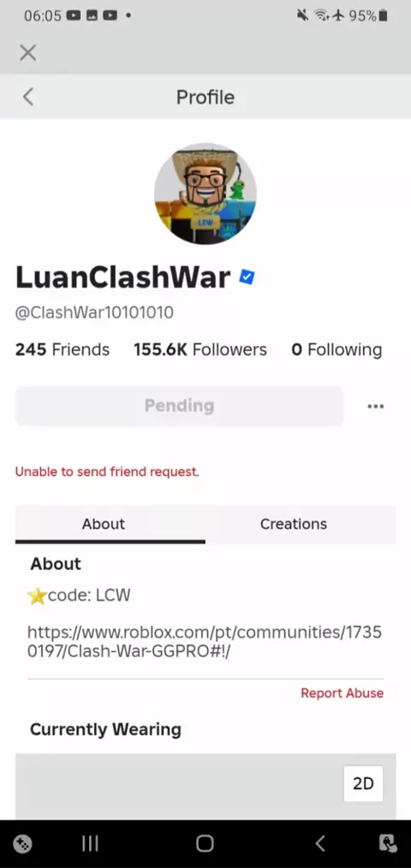This screenshot has width=411, height=868.
Task: Open the LuanClashWar avatar picture
Action: coord(205,193)
